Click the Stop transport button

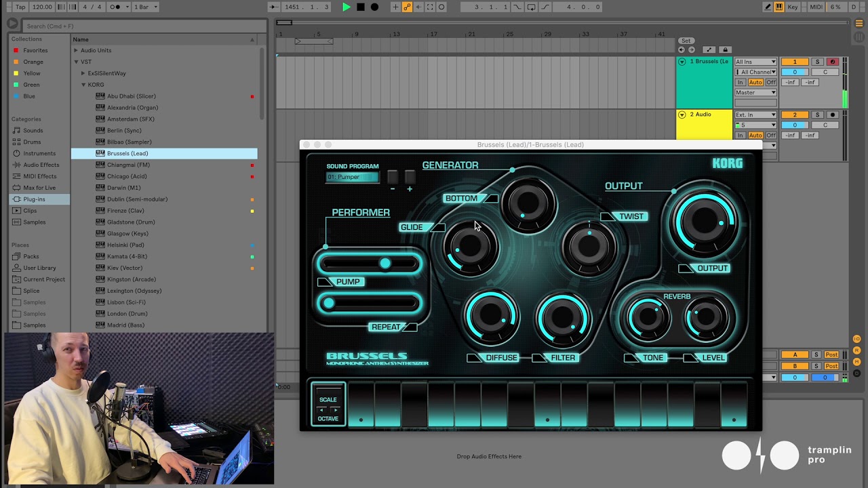point(360,7)
